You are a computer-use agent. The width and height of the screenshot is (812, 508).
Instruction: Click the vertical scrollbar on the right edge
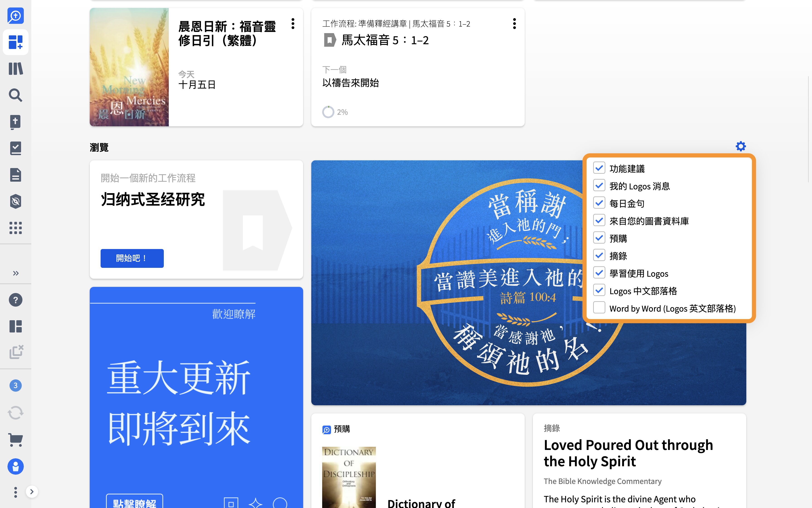(809, 129)
